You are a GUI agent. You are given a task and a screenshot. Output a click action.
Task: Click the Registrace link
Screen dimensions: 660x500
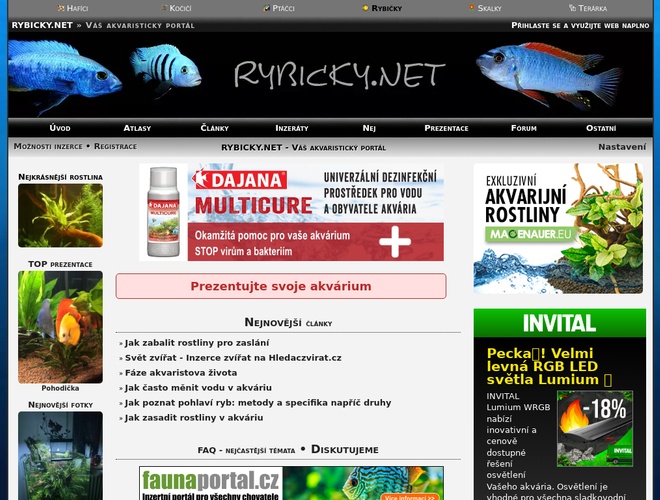[115, 146]
